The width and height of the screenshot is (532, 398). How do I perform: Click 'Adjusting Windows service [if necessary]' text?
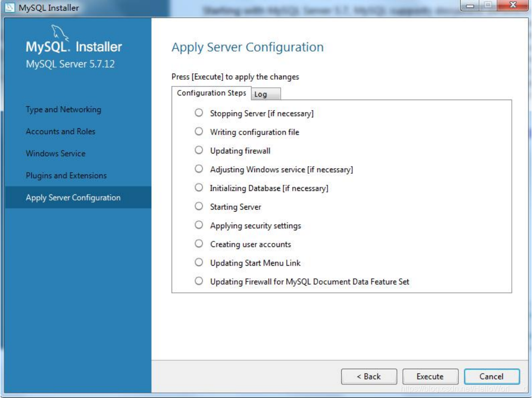click(x=281, y=170)
